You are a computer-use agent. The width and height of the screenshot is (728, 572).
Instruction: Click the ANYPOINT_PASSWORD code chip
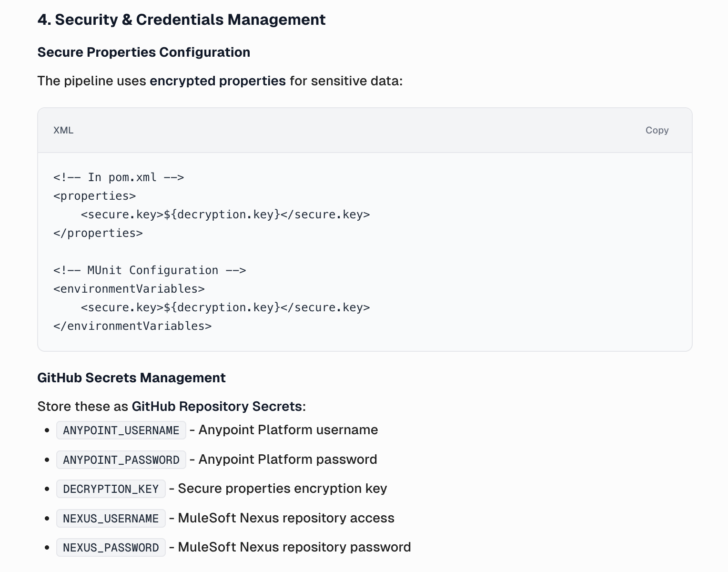[x=121, y=460]
